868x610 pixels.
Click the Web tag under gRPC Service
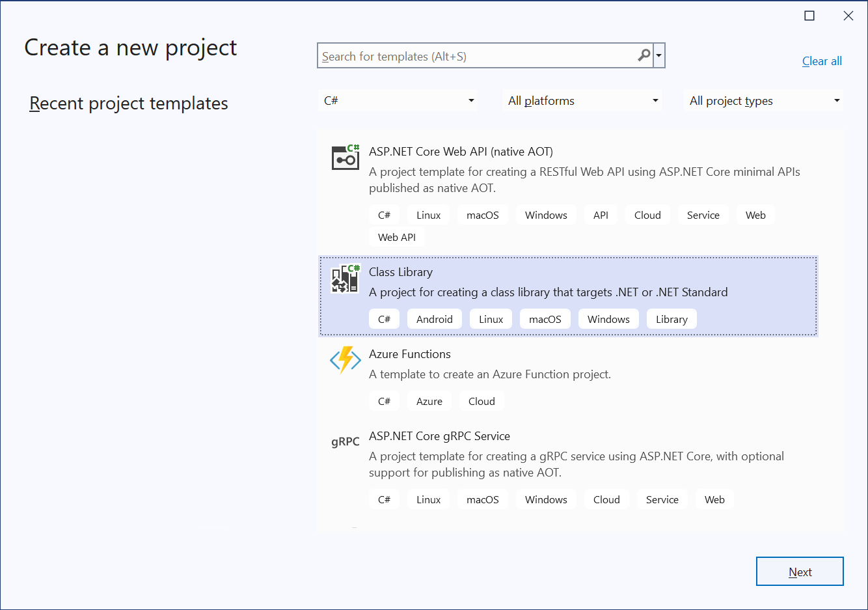pyautogui.click(x=714, y=499)
